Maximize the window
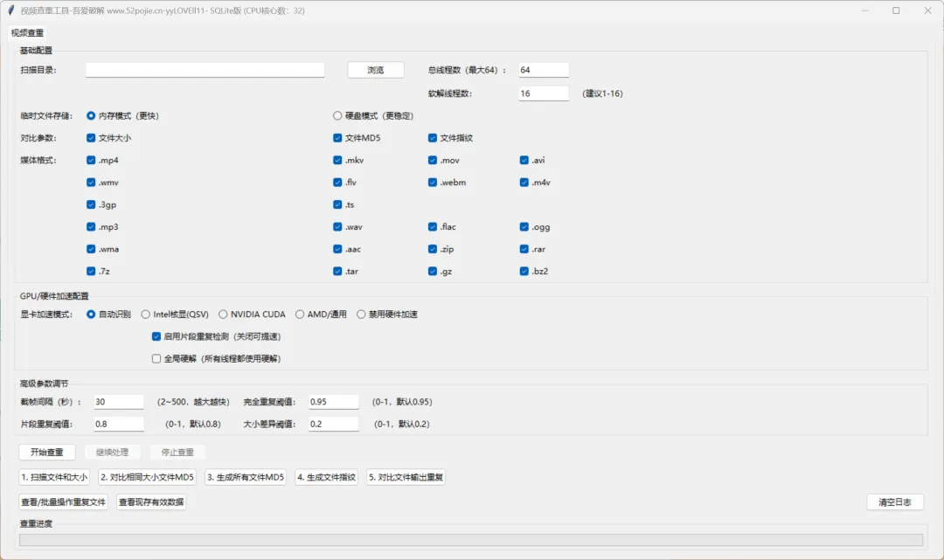This screenshot has height=560, width=944. pos(896,10)
